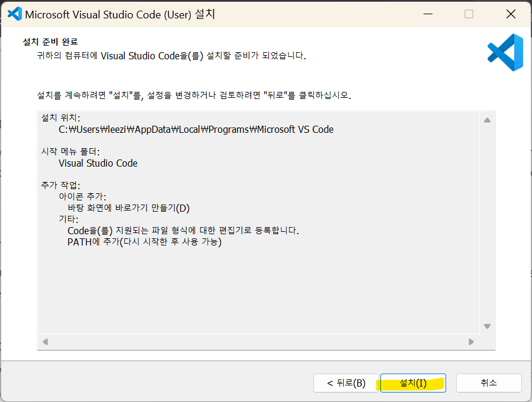Click the 'PATH에 추가' line

145,242
